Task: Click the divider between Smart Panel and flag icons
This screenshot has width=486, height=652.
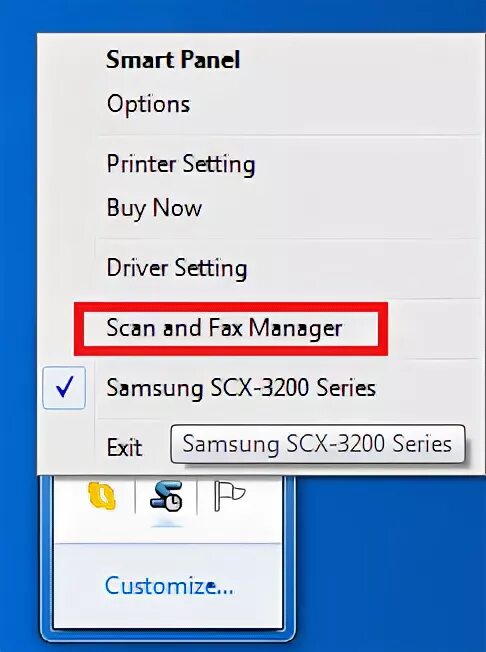Action: (197, 496)
